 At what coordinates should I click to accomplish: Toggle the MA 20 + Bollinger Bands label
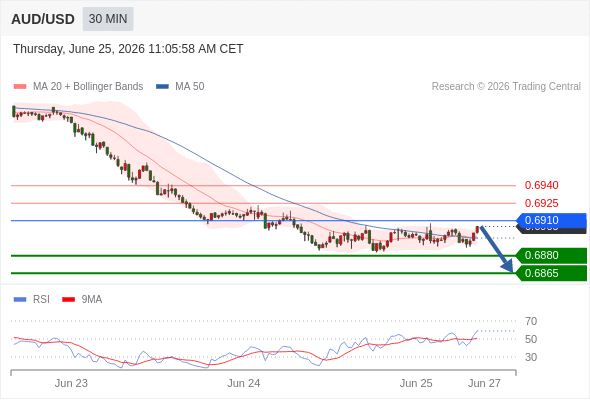coord(88,87)
